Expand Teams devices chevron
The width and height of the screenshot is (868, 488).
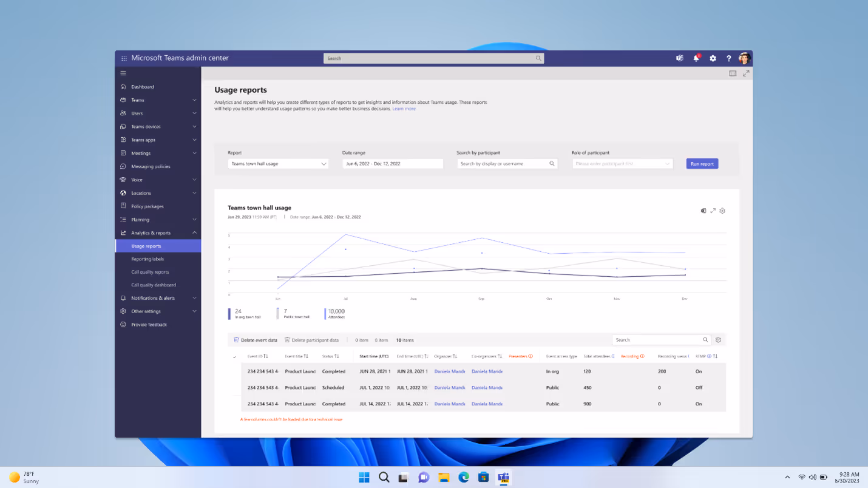pyautogui.click(x=194, y=127)
